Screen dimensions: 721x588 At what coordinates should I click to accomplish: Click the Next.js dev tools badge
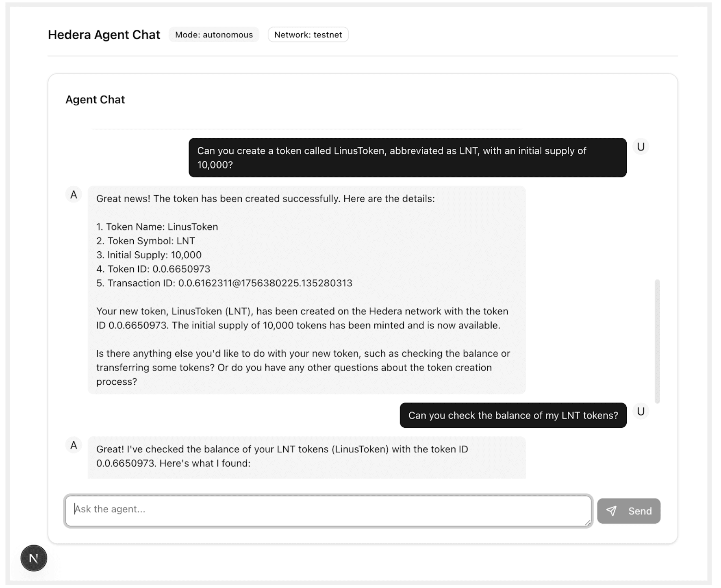click(x=34, y=558)
